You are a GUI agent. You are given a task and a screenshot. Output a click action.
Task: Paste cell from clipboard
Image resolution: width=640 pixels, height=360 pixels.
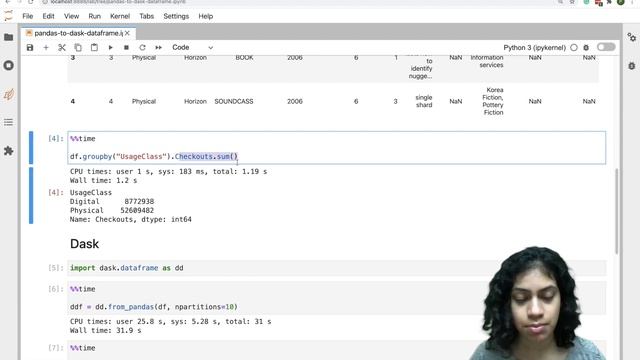coord(94,48)
